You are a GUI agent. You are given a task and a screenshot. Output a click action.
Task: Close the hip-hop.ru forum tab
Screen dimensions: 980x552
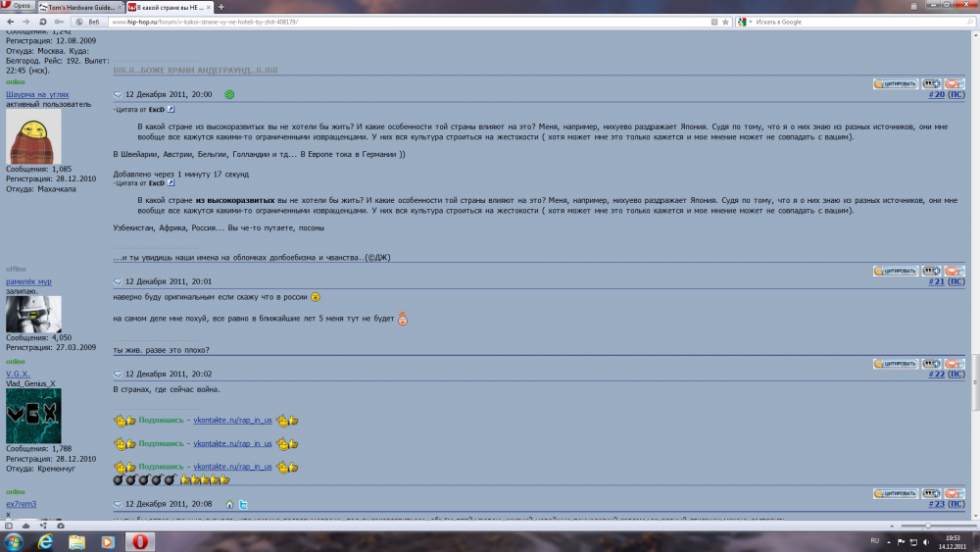click(208, 8)
